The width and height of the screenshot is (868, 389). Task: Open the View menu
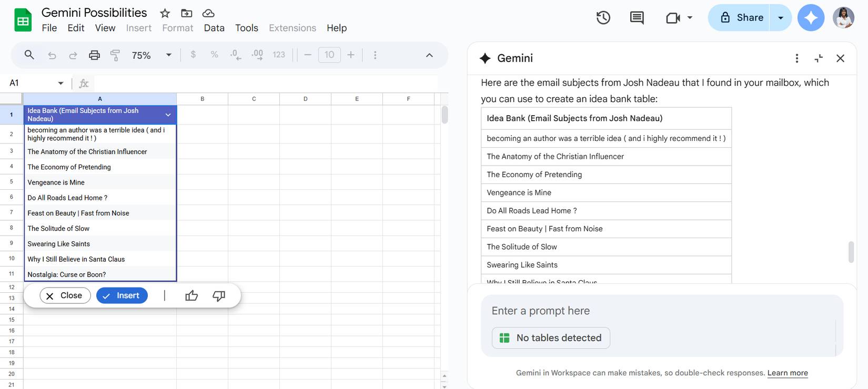pos(105,28)
